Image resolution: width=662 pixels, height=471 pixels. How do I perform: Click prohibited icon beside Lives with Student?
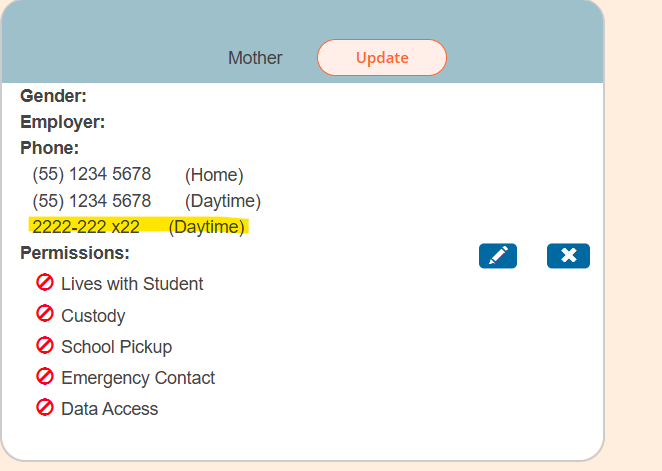[45, 283]
